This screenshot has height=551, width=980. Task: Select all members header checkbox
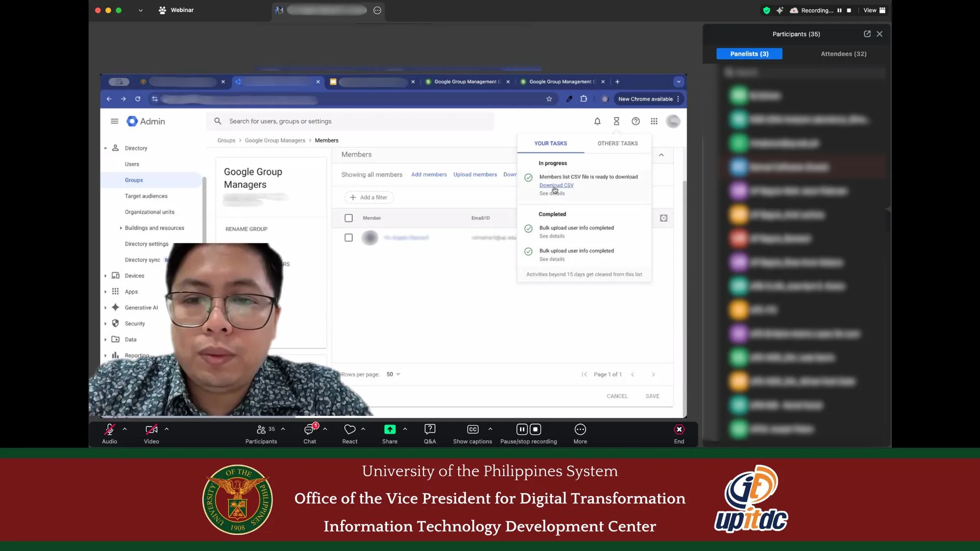point(348,218)
